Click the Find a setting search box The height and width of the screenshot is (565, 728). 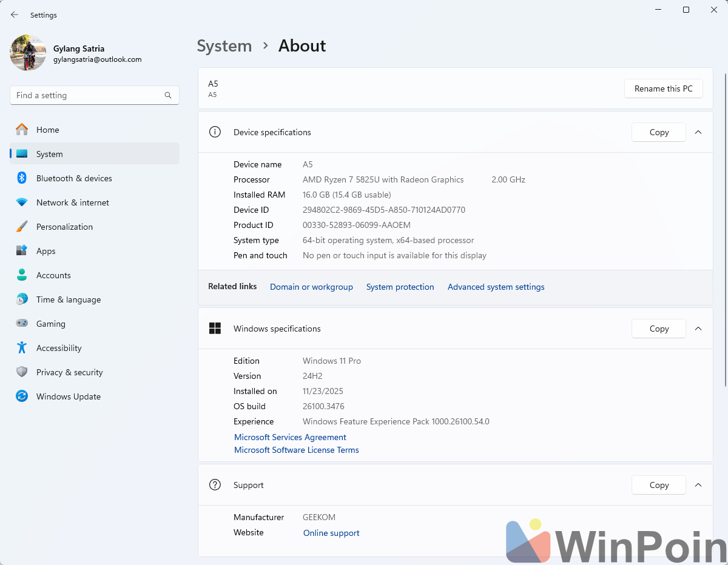(88, 95)
